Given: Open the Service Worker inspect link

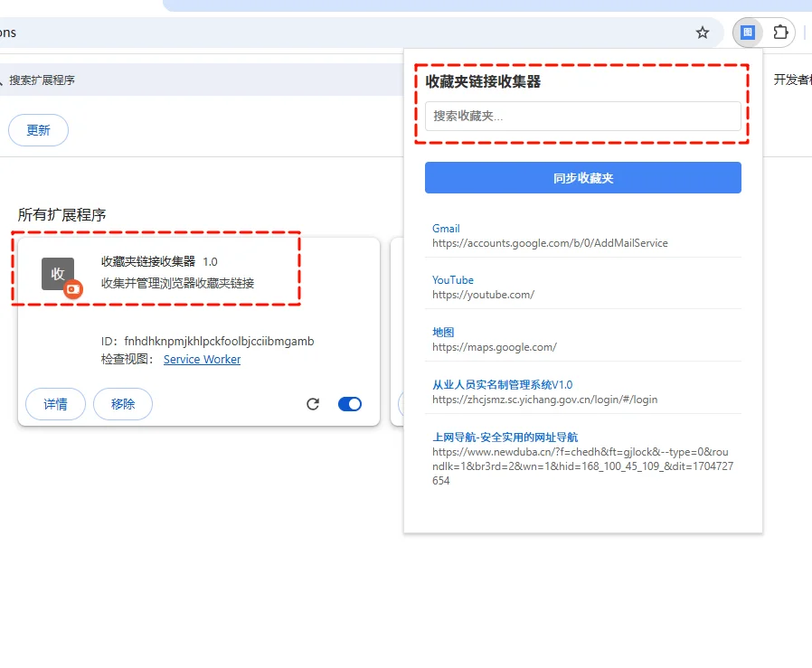Looking at the screenshot, I should coord(202,360).
